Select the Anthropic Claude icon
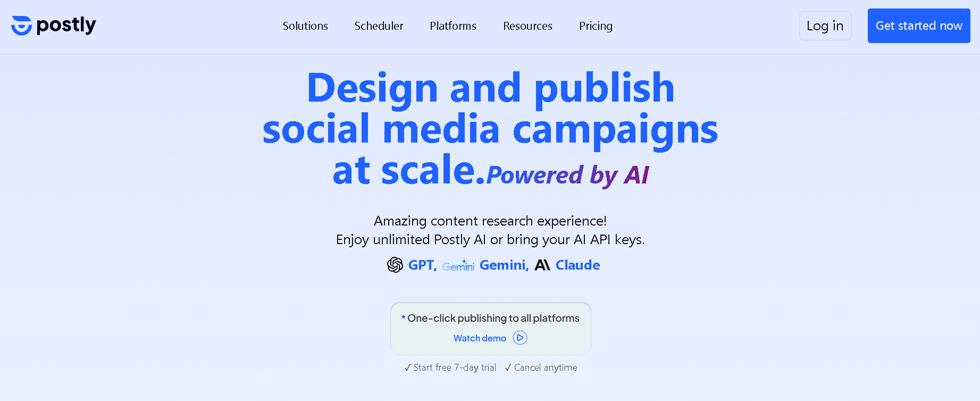 (x=543, y=264)
